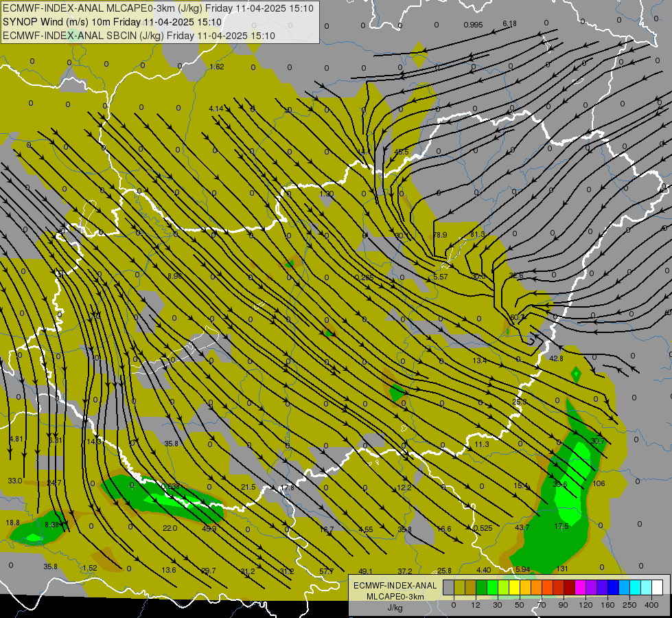The image size is (672, 618).
Task: Click map value 13.4
Action: 480,360
